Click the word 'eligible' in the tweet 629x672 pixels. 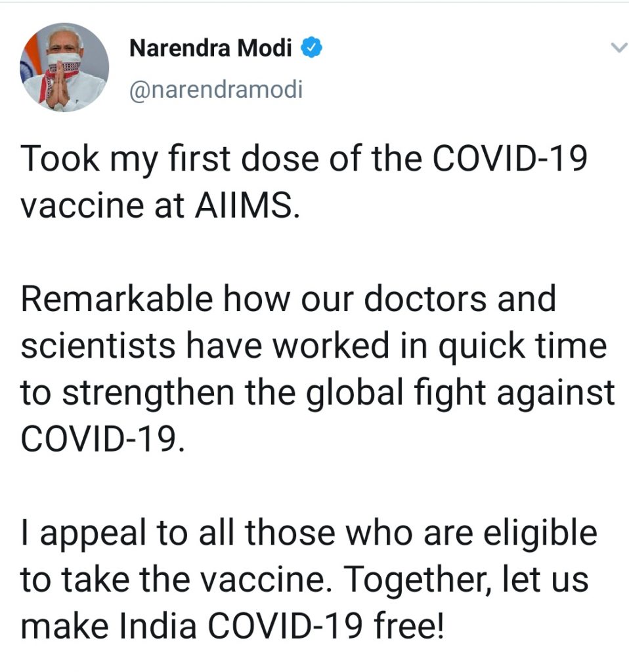coord(540,534)
